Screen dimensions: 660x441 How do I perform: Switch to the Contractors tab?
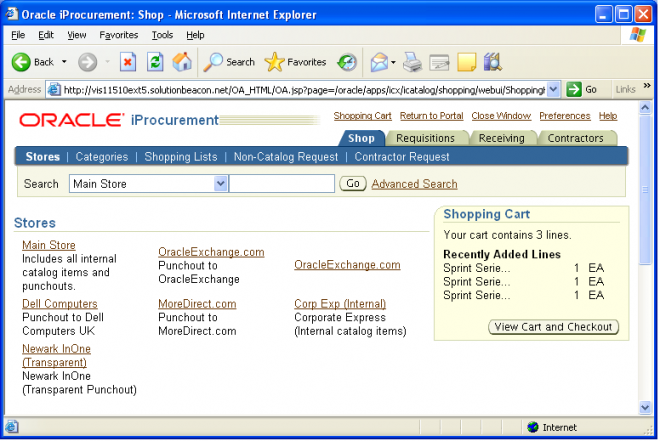[x=575, y=138]
